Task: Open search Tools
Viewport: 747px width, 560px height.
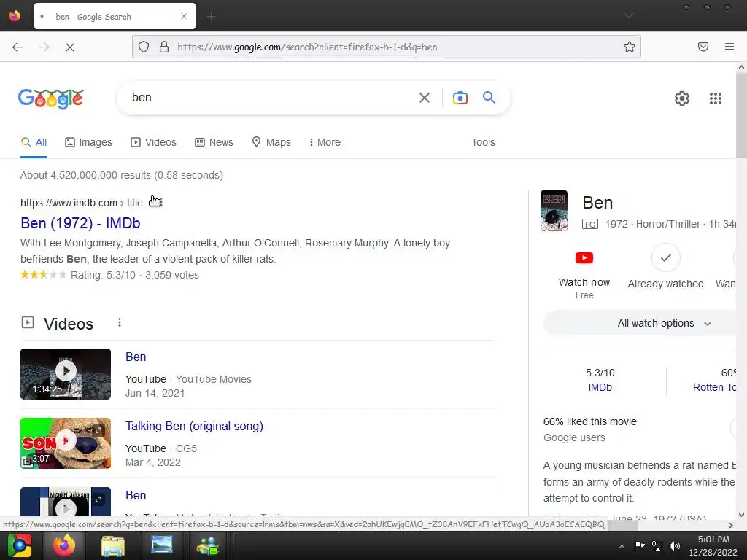Action: (x=483, y=142)
